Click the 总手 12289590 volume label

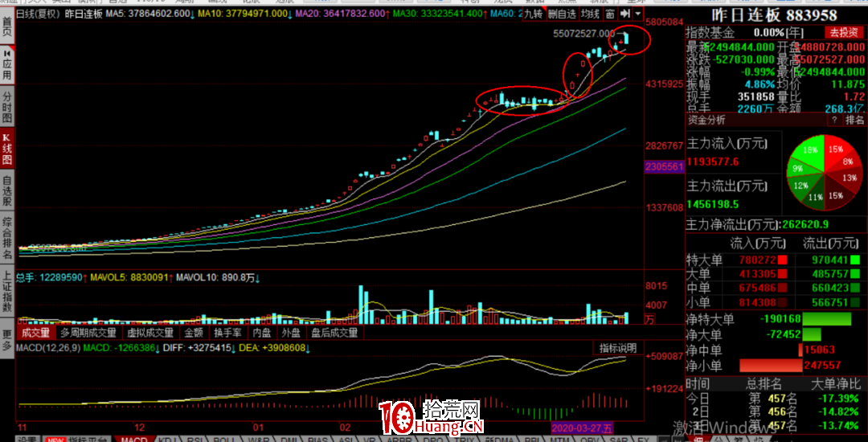tap(50, 277)
